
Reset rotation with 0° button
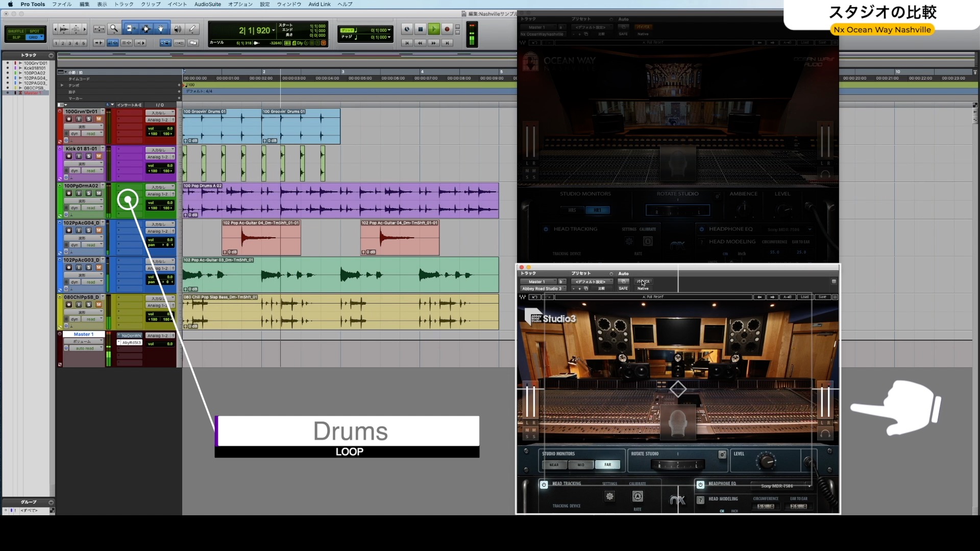tap(722, 454)
